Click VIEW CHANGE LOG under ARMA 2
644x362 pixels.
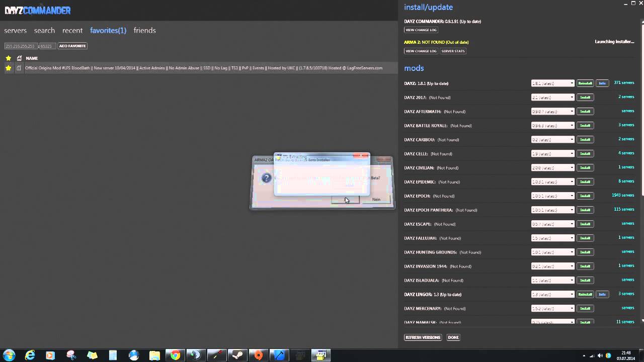tap(421, 51)
